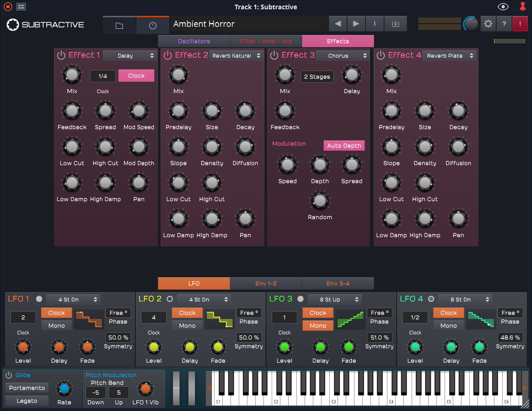This screenshot has width=532, height=411.
Task: Toggle Effect 3 power button
Action: tap(274, 55)
